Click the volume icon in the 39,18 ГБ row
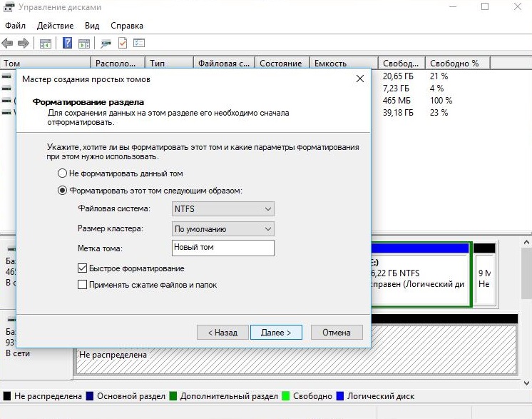This screenshot has width=532, height=419. pos(6,112)
